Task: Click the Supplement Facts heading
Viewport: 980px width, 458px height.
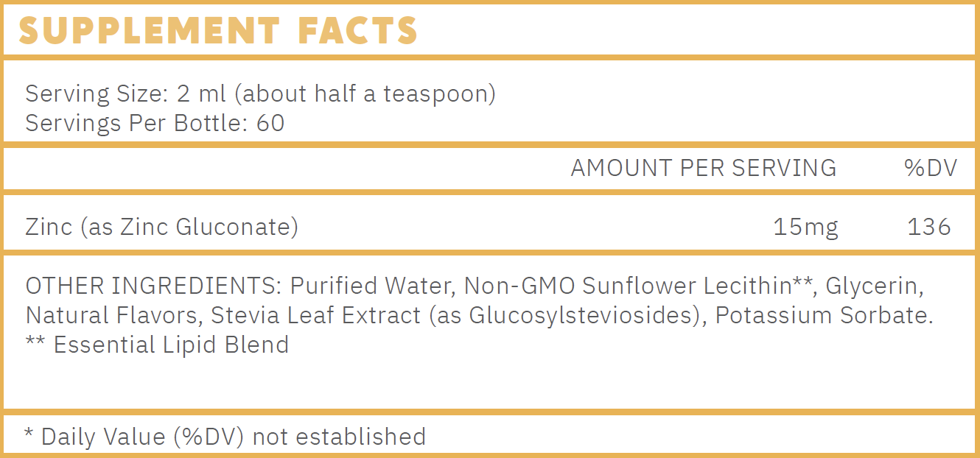Action: 218,30
